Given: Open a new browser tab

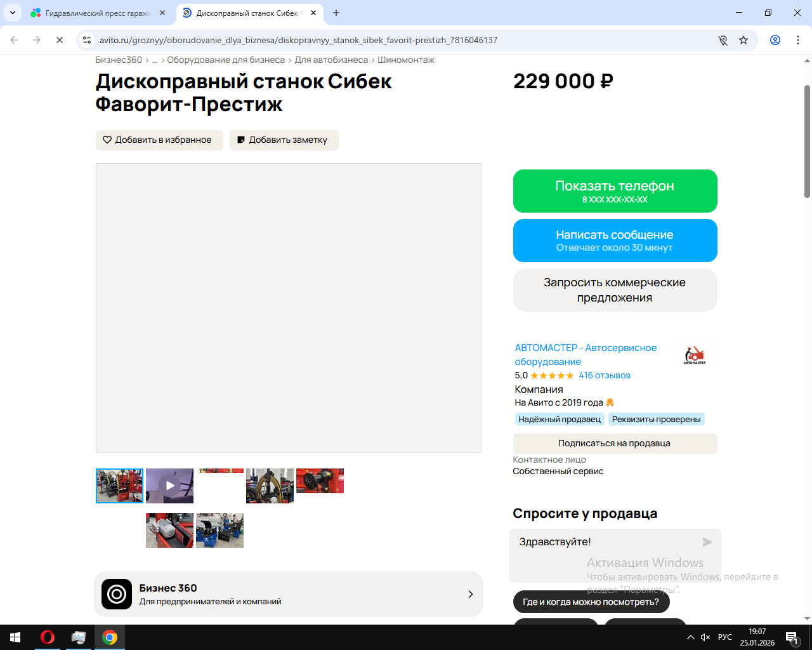Looking at the screenshot, I should (x=336, y=13).
